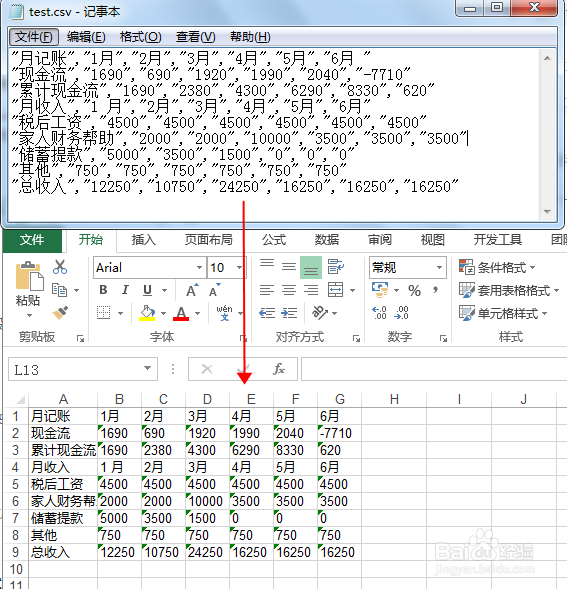Open the 粘贴 paste options arrow

point(29,315)
